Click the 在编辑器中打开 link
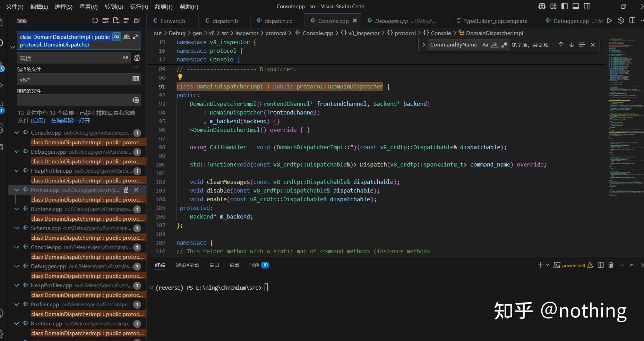The image size is (644, 341). point(70,121)
